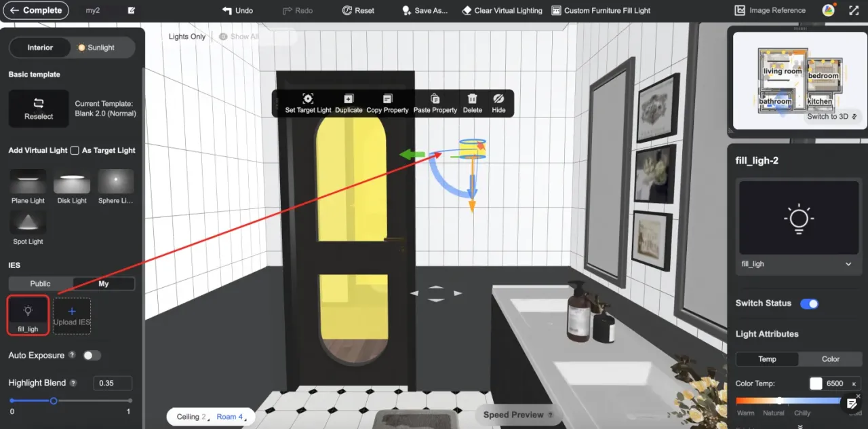Expand the Ceiling 2 view selector
Image resolution: width=868 pixels, height=429 pixels.
[x=191, y=417]
